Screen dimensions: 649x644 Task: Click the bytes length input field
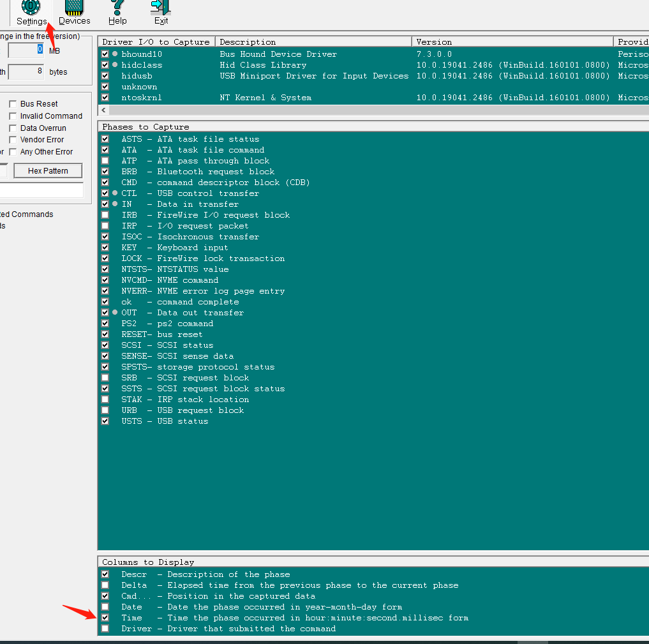click(x=26, y=71)
